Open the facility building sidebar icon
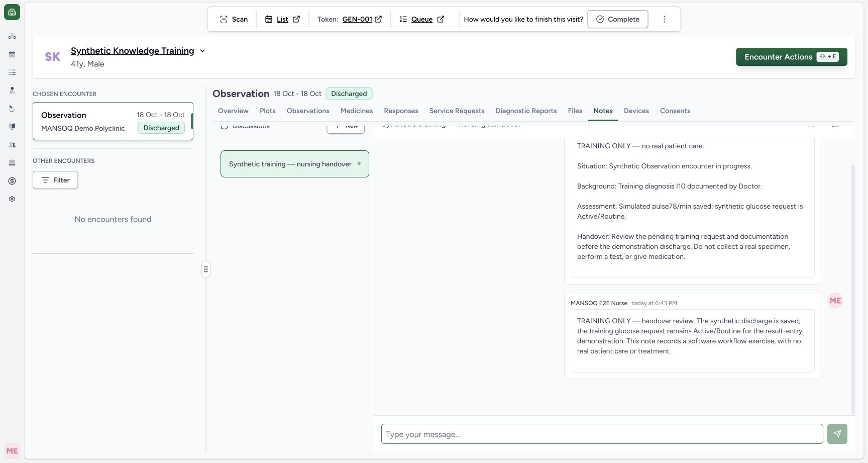The image size is (868, 463). [x=12, y=36]
